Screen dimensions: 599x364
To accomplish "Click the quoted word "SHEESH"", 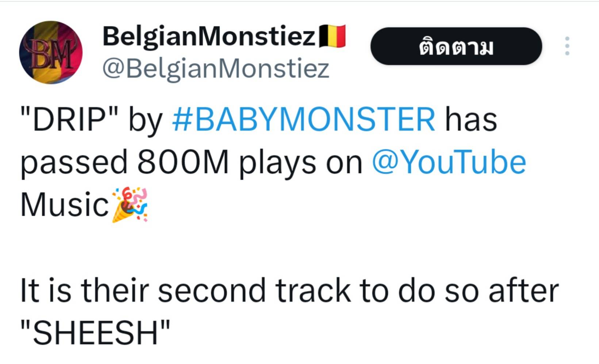I will pyautogui.click(x=95, y=333).
